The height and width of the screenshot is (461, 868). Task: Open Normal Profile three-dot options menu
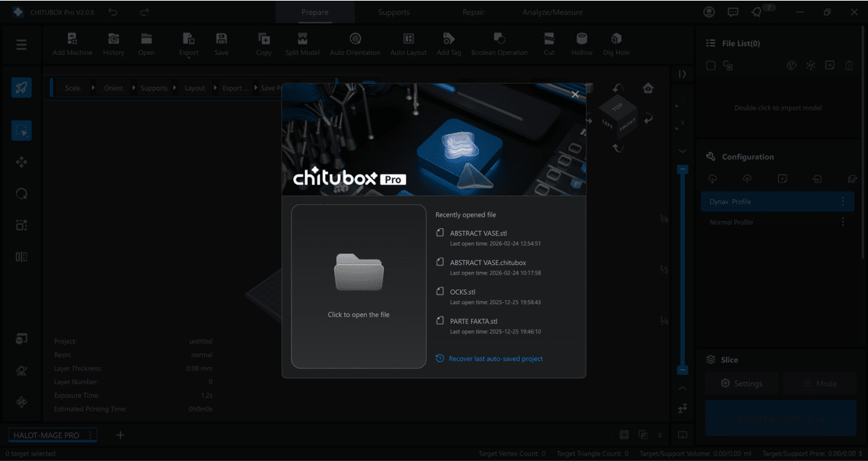coord(843,222)
